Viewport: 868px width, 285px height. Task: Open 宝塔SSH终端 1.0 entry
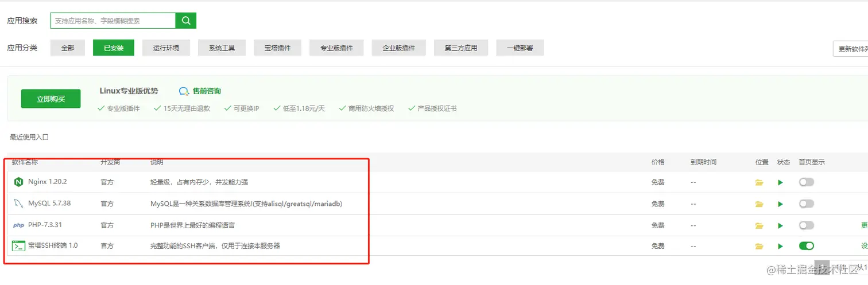point(53,245)
